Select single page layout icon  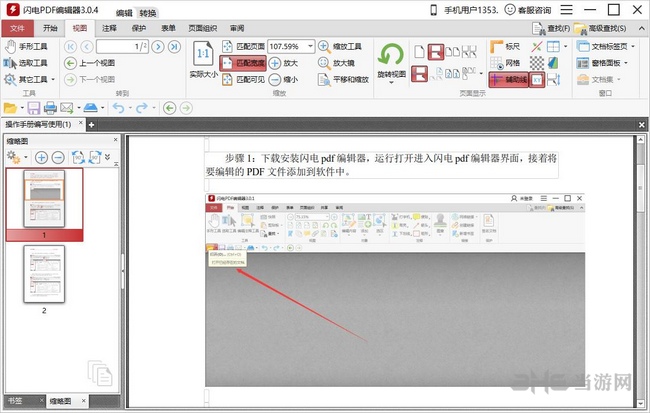tap(419, 52)
